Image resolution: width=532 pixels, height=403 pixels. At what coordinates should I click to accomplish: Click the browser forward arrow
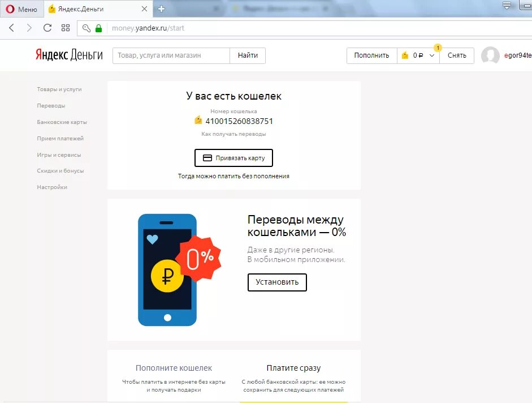tap(29, 28)
